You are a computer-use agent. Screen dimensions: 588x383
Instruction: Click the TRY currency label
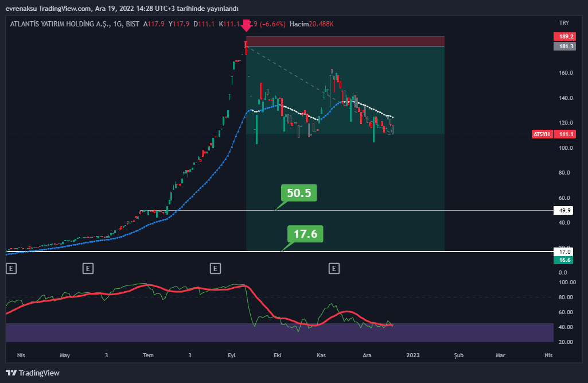564,23
